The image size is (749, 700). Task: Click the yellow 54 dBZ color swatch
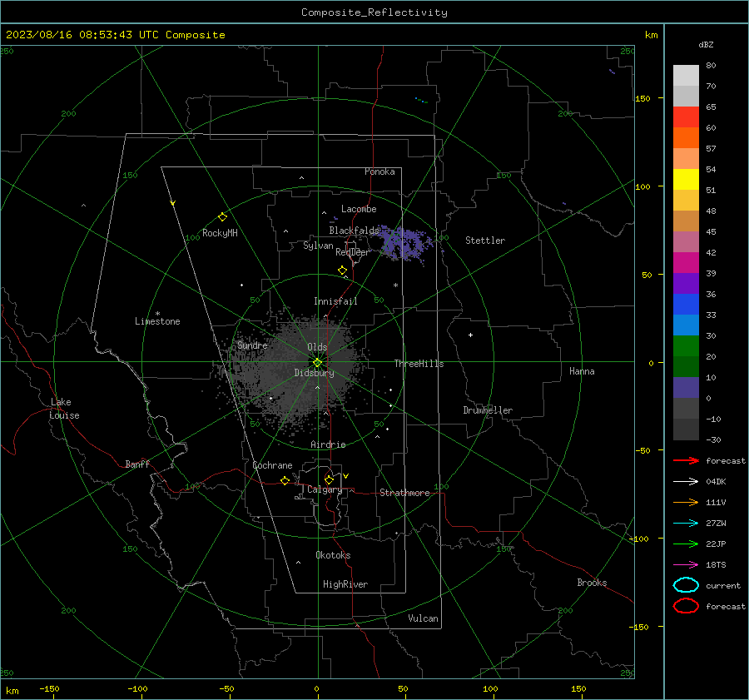(686, 180)
